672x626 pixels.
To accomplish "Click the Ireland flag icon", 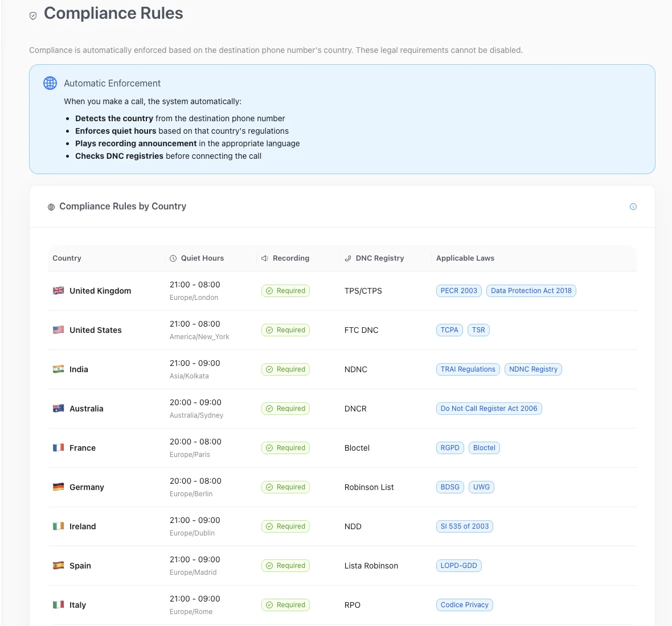I will 58,526.
